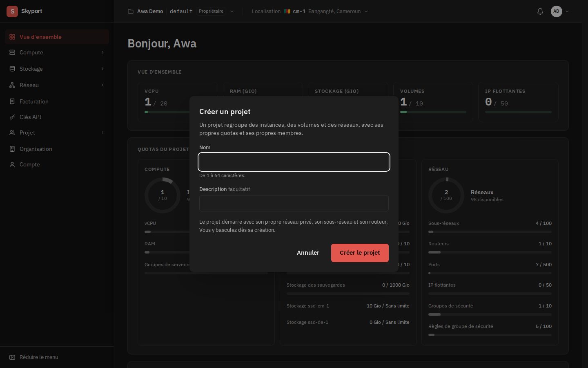Open the account menu chevron beside avatar
Viewport: 588px width, 368px height.
(567, 11)
